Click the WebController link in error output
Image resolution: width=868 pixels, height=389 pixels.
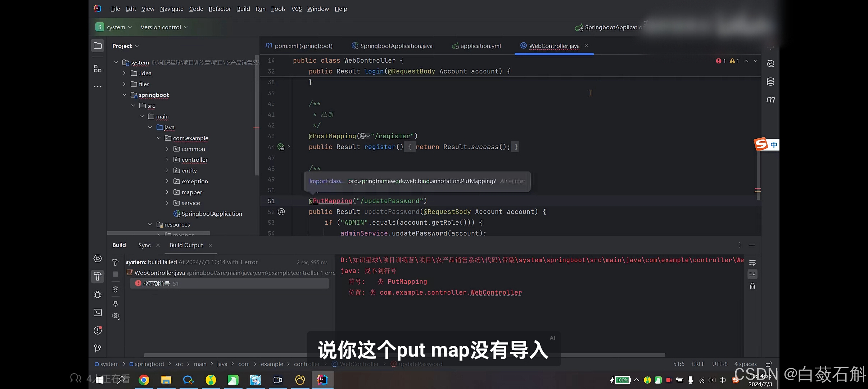point(496,292)
